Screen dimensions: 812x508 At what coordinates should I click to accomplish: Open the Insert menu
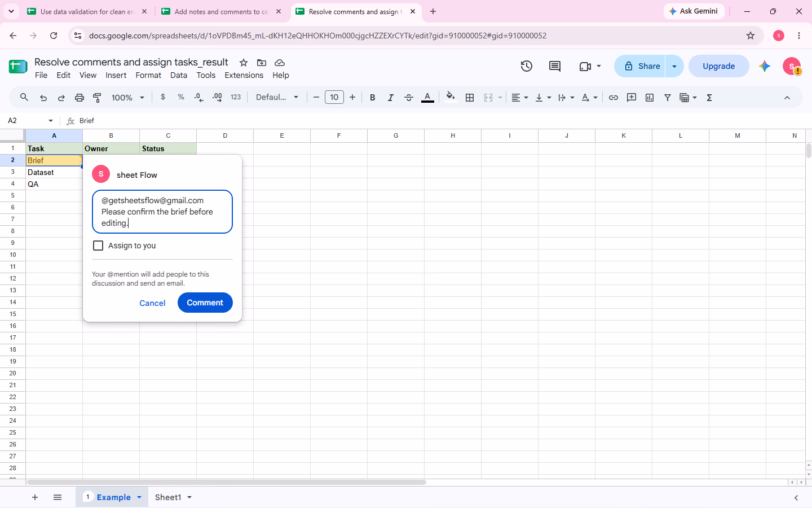click(x=116, y=75)
